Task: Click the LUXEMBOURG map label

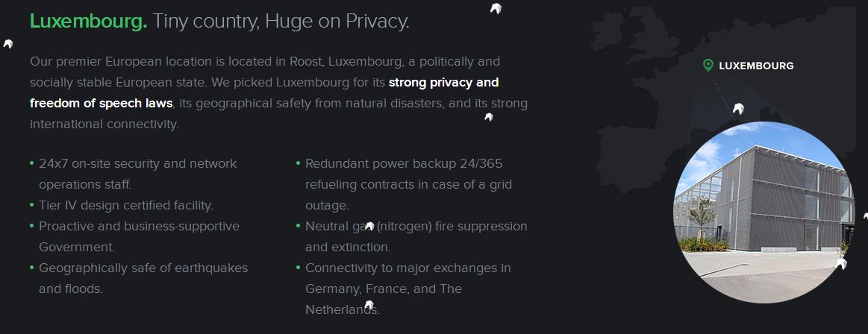Action: click(756, 66)
